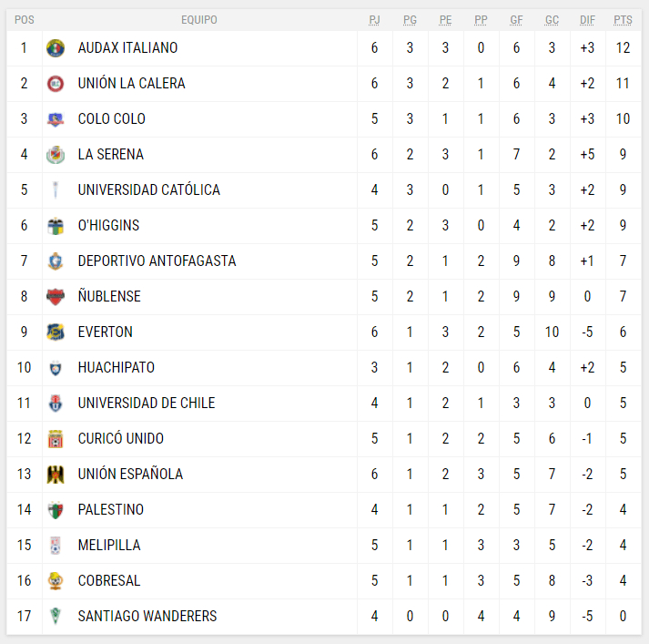649x644 pixels.
Task: Sort table by PTS column header
Action: coord(623,20)
